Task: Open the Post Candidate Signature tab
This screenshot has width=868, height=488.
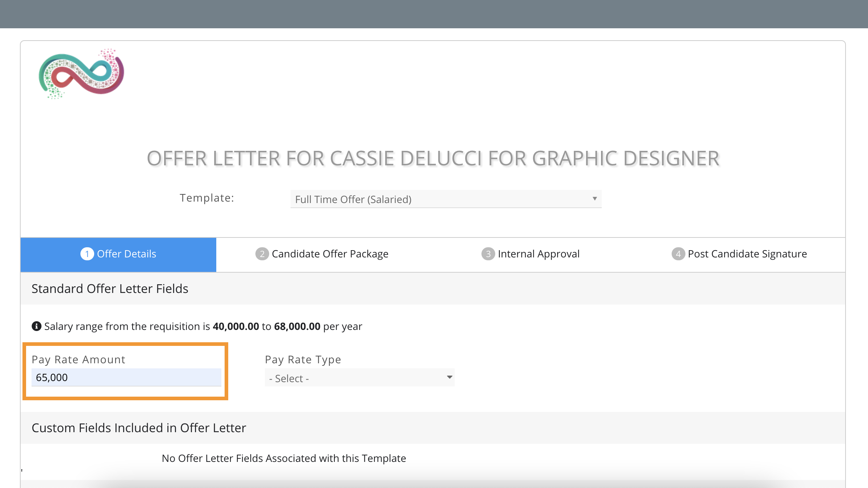Action: point(739,254)
